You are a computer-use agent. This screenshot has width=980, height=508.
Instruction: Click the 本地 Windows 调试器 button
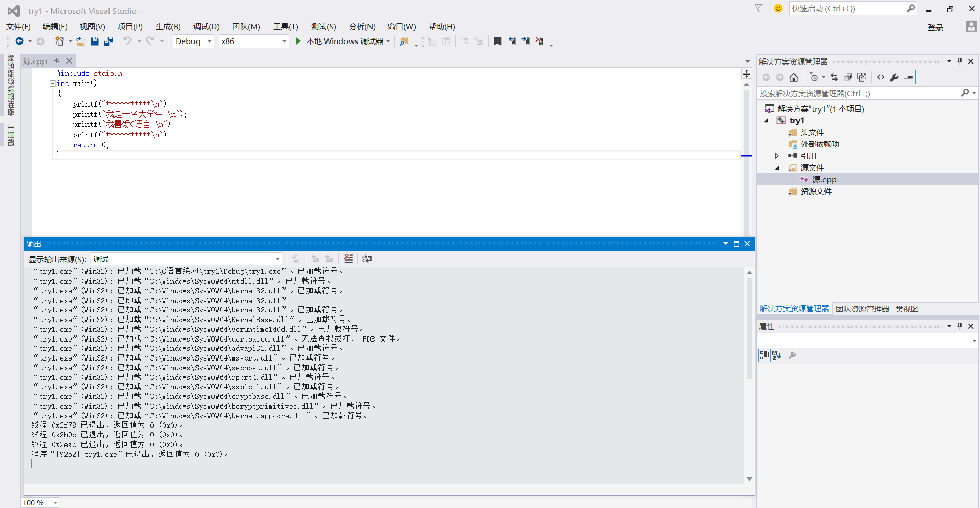[x=340, y=41]
